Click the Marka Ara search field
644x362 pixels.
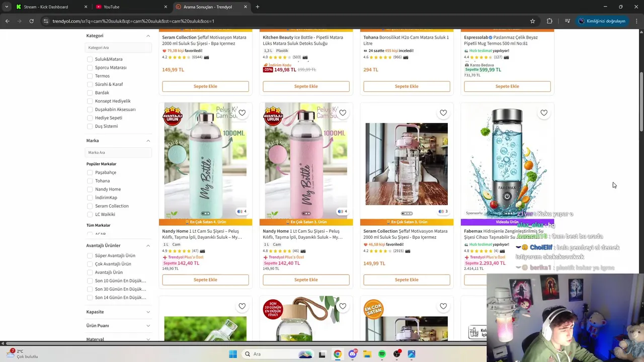(x=118, y=152)
